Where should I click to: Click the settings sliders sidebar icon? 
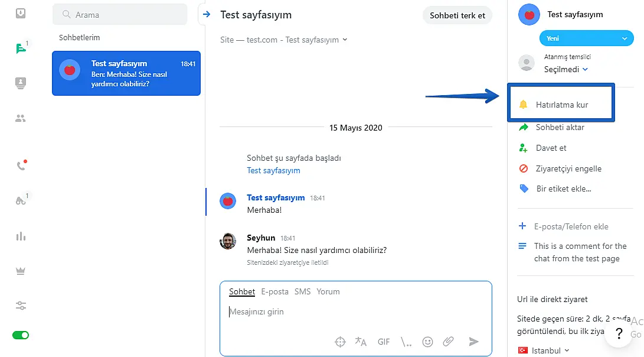[21, 306]
